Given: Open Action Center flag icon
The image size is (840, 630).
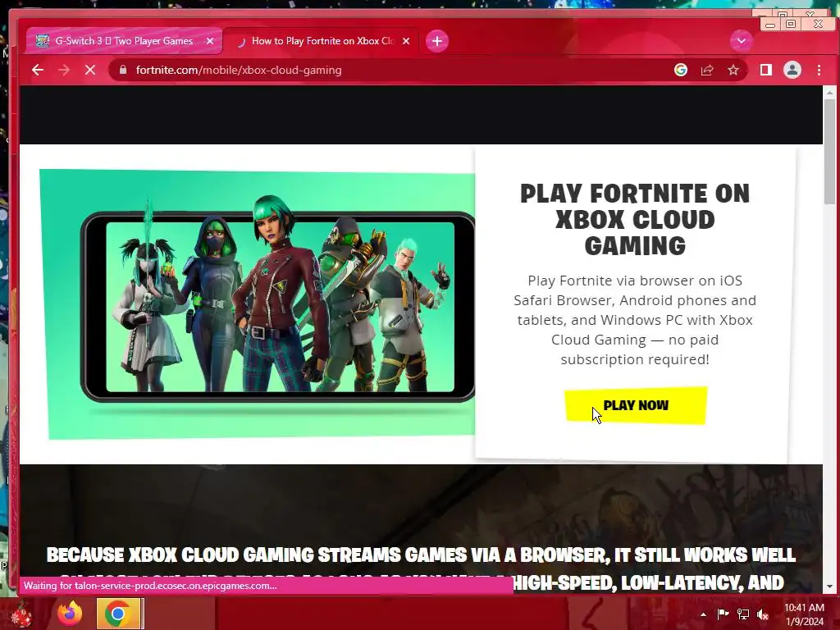Looking at the screenshot, I should 724,614.
